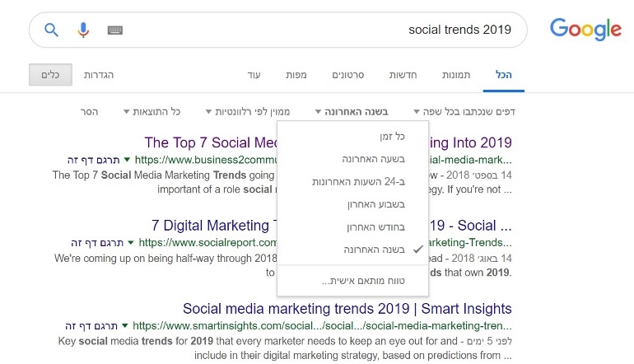Screen dimensions: 634x364
Task: Collapse the 'בשנה האחרונה' time dropdown
Action: pos(352,112)
